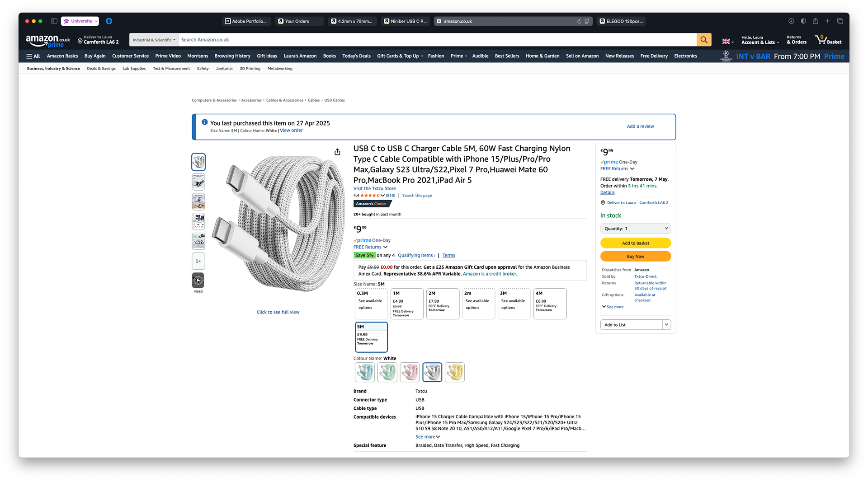Choose the green cable colour swatch

pyautogui.click(x=387, y=372)
